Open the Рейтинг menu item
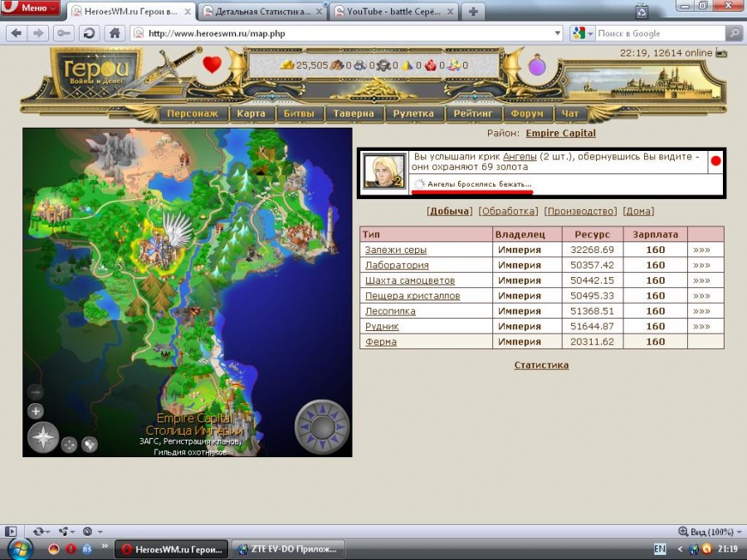Screen dimensions: 747x560 (x=472, y=114)
